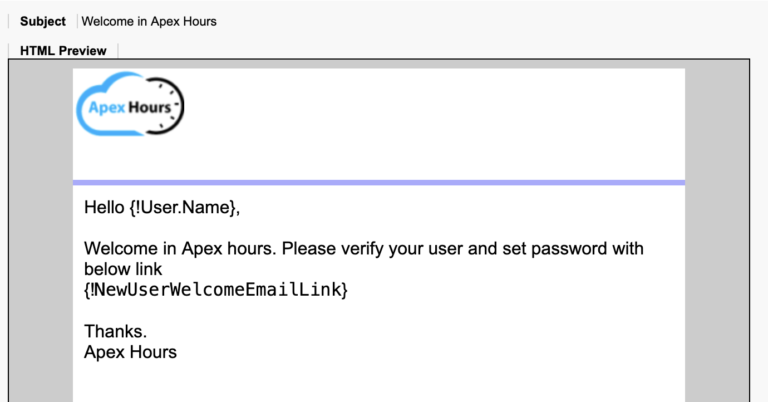The height and width of the screenshot is (402, 768).
Task: Click the Apex Hours logo image
Action: (131, 105)
